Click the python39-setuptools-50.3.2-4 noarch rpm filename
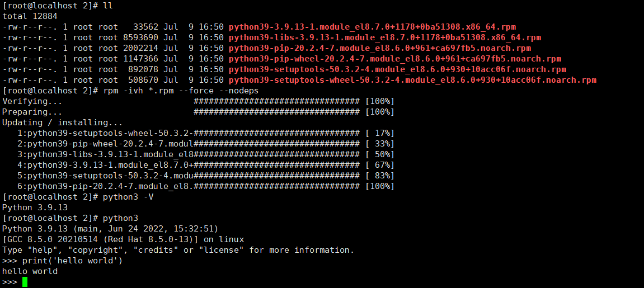 (398, 70)
